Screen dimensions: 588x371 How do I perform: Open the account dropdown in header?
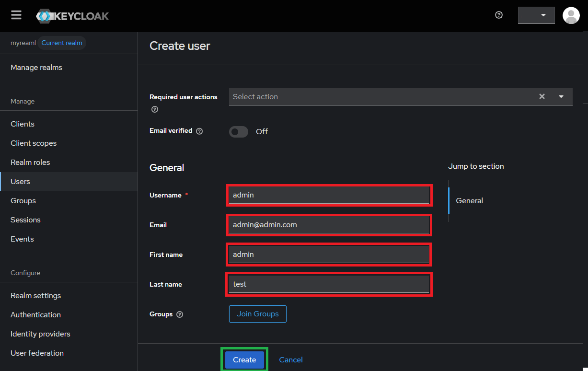click(536, 15)
